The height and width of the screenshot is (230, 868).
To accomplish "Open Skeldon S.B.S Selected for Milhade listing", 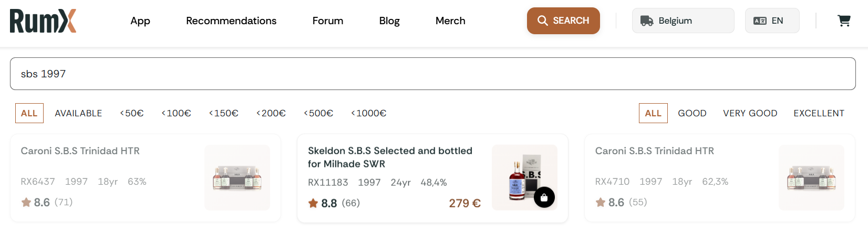I will tap(390, 157).
